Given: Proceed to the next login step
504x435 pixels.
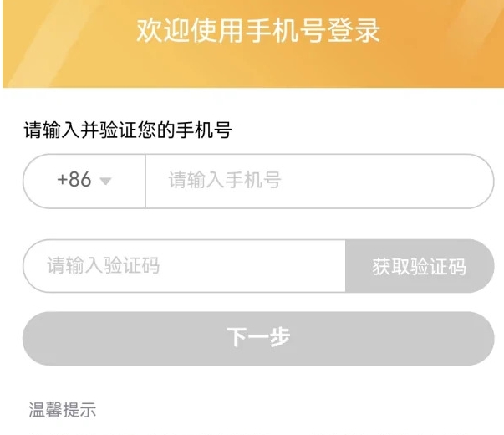Looking at the screenshot, I should [x=258, y=338].
